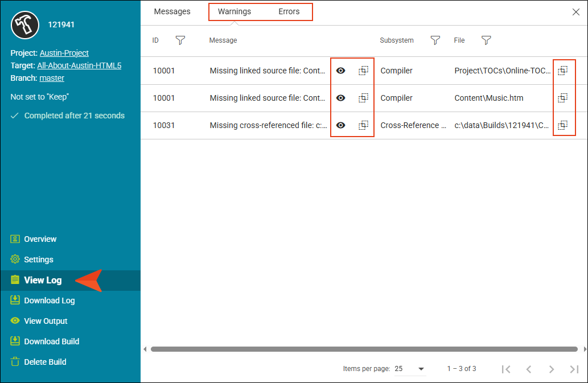View full message of first 10001 warning
This screenshot has height=383, width=588.
point(341,71)
